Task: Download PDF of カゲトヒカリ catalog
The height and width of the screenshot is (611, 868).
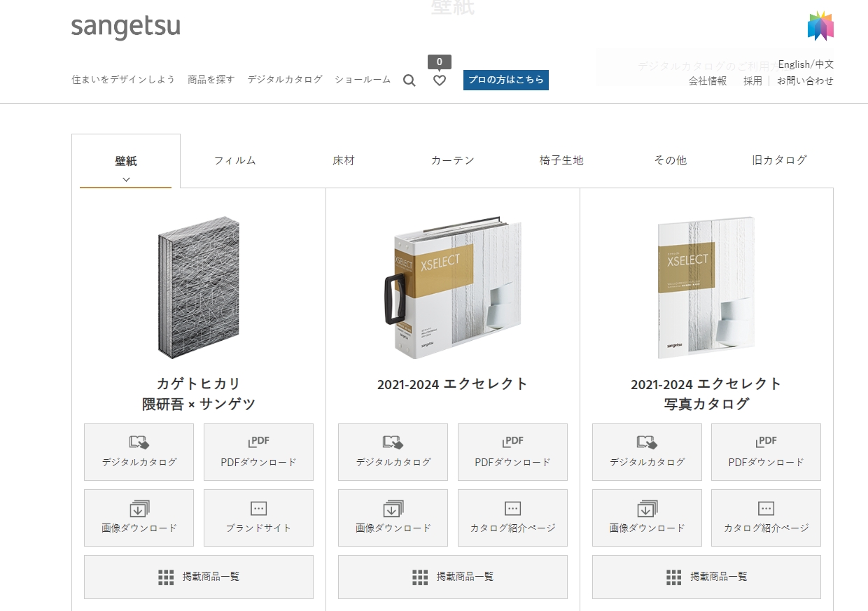Action: point(259,452)
